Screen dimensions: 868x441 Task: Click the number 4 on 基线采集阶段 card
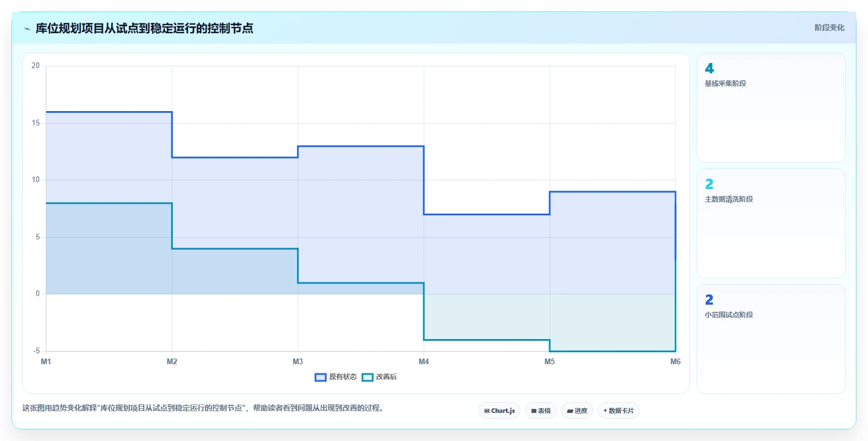(x=709, y=69)
